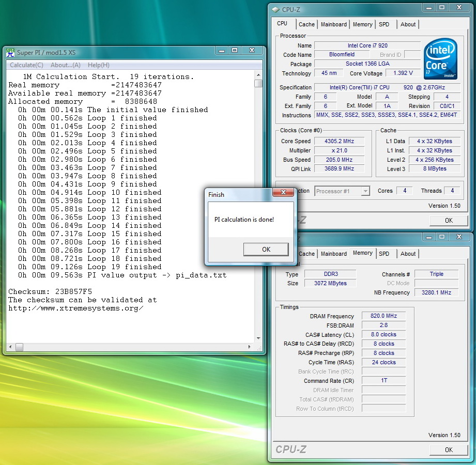This screenshot has width=476, height=465.
Task: Click the Bus Speed value 205.0 MHz
Action: coord(339,160)
